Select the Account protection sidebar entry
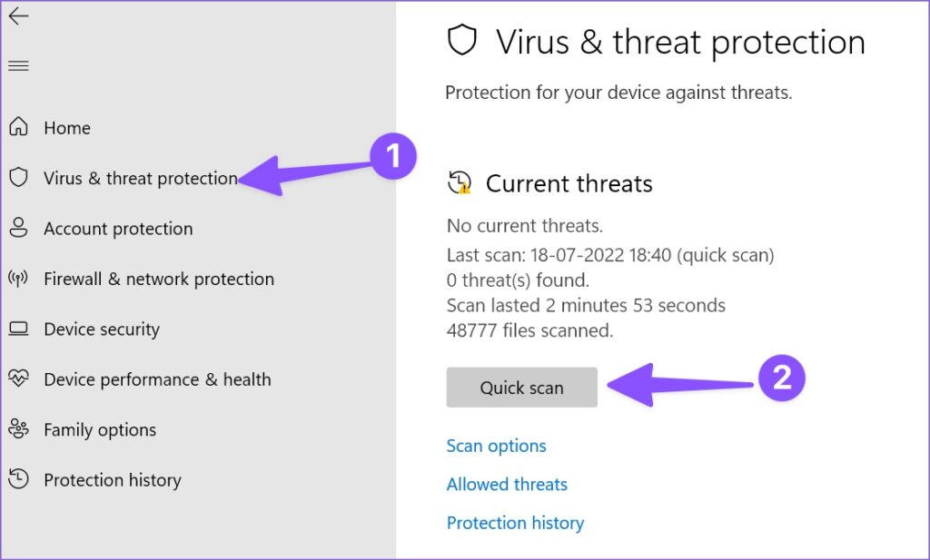The width and height of the screenshot is (930, 560). pos(118,229)
